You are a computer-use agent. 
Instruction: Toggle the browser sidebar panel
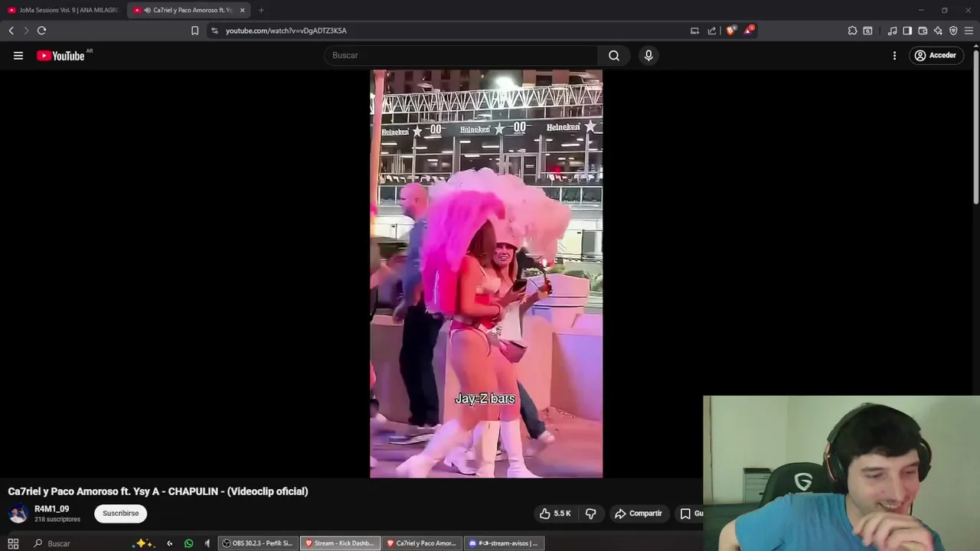pyautogui.click(x=907, y=31)
